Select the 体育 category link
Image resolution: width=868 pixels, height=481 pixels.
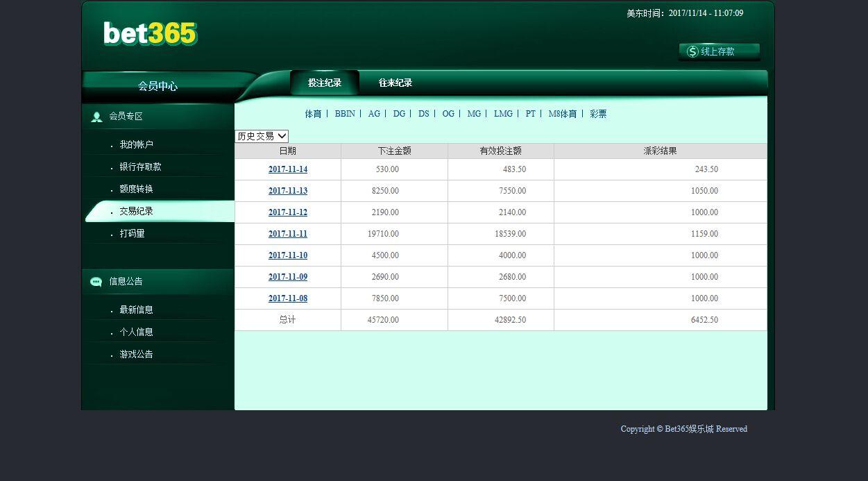(x=313, y=114)
